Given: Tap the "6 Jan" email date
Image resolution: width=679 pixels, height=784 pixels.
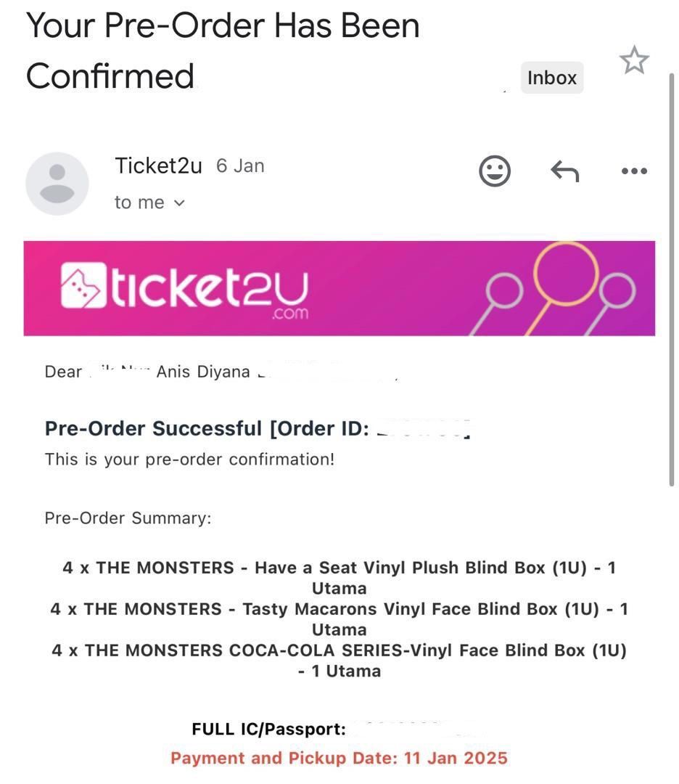Looking at the screenshot, I should point(240,166).
